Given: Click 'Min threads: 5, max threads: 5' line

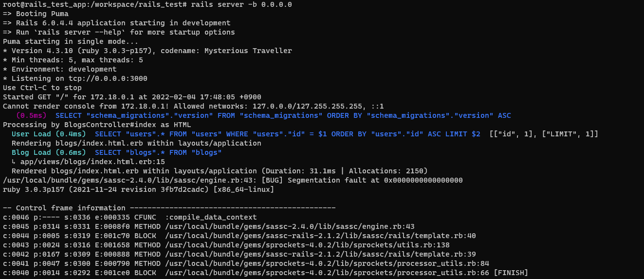Looking at the screenshot, I should click(x=73, y=60).
